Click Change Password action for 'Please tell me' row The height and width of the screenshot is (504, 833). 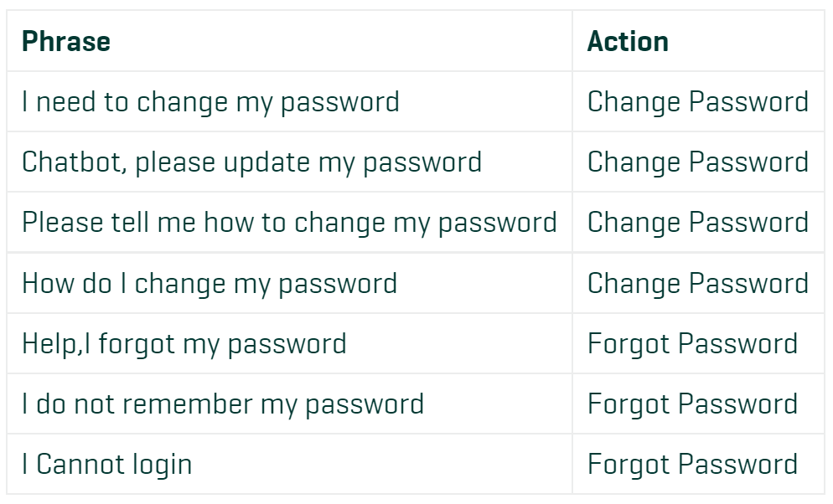pyautogui.click(x=697, y=223)
